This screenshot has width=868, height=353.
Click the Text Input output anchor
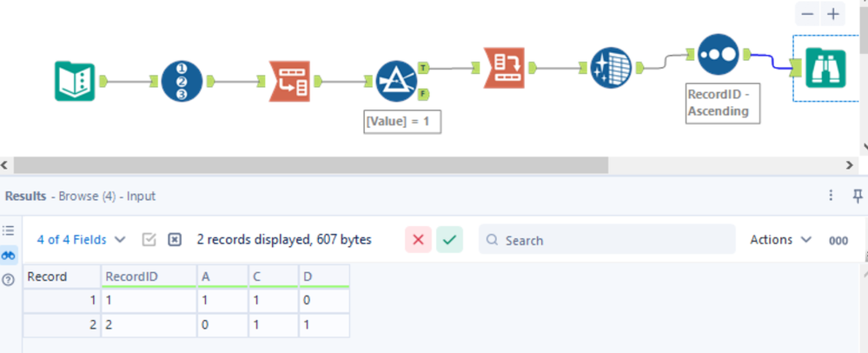103,82
